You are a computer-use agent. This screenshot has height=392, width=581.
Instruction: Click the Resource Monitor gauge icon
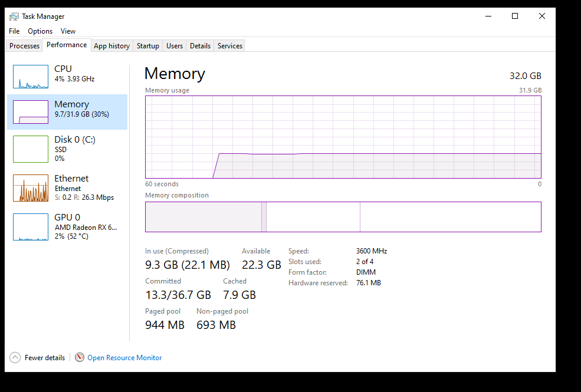79,357
